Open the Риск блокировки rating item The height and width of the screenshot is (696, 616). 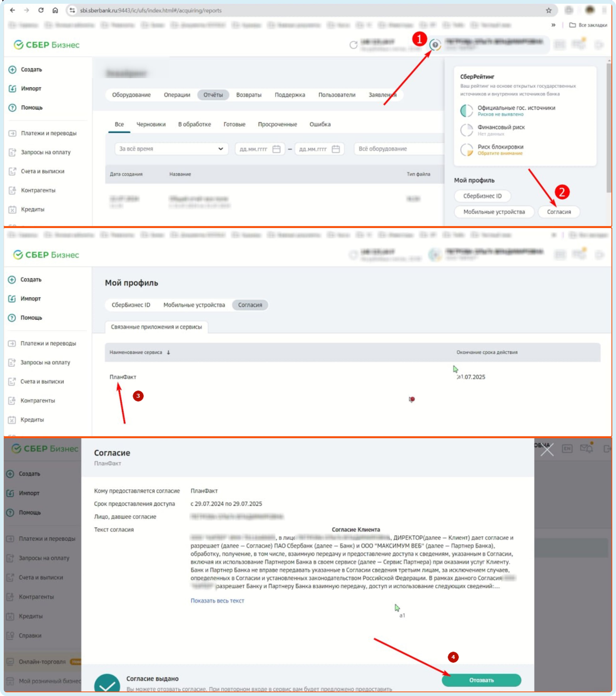[x=492, y=150]
